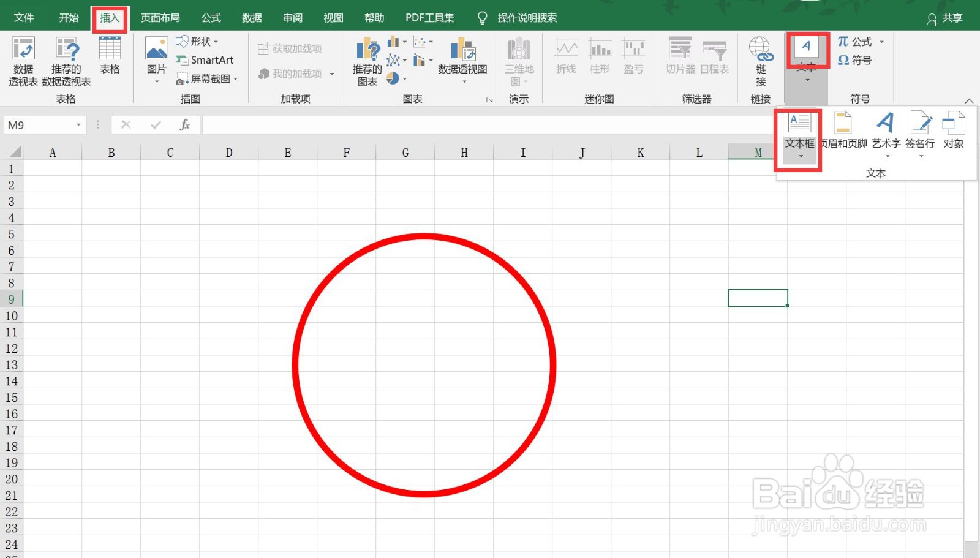Insert a combo chart

coord(423,60)
